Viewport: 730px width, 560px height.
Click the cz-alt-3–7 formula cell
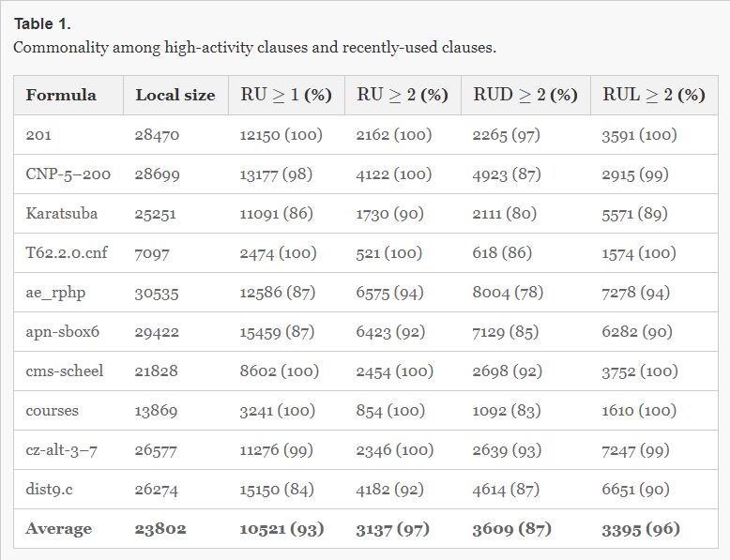point(62,450)
